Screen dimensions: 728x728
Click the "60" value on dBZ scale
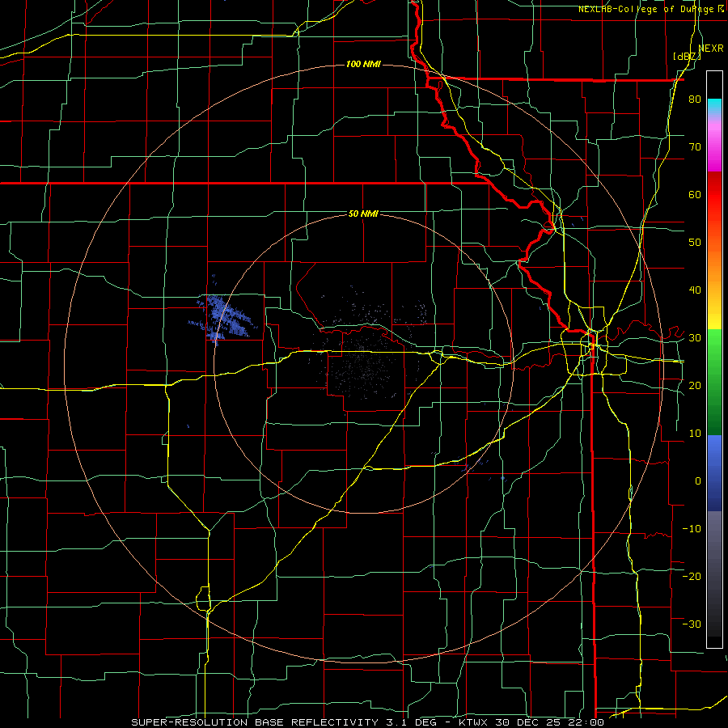pyautogui.click(x=695, y=194)
